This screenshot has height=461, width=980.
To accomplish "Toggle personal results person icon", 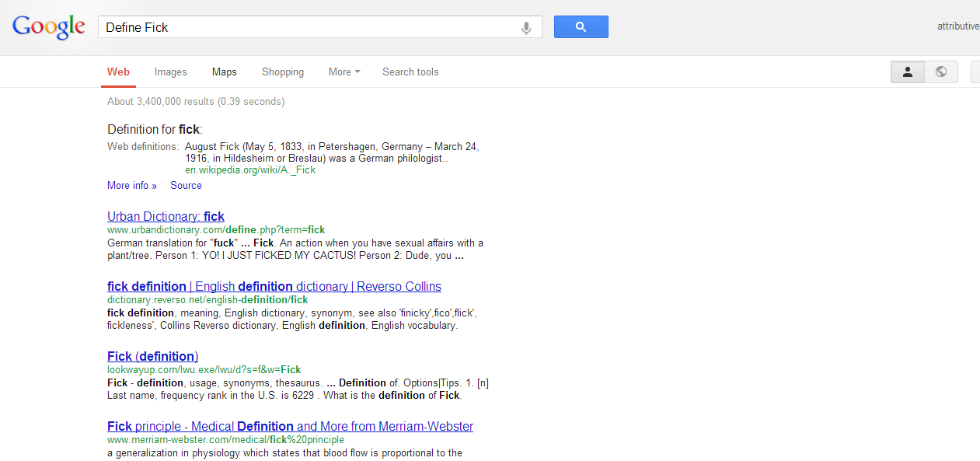I will click(x=907, y=72).
